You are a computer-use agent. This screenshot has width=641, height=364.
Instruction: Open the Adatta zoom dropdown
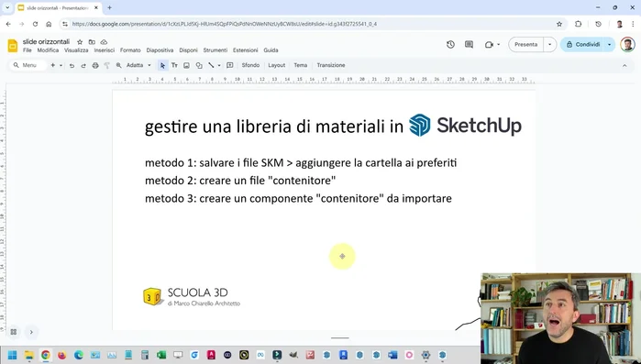point(138,65)
